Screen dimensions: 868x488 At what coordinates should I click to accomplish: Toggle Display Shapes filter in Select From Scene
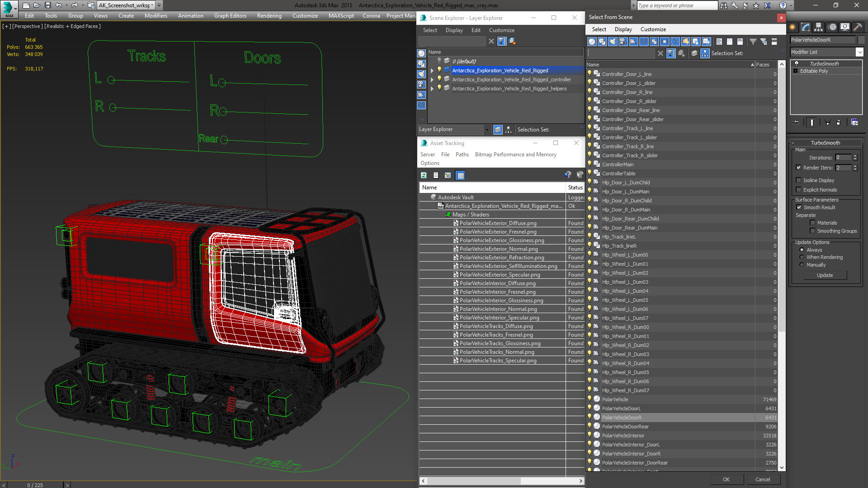(602, 42)
